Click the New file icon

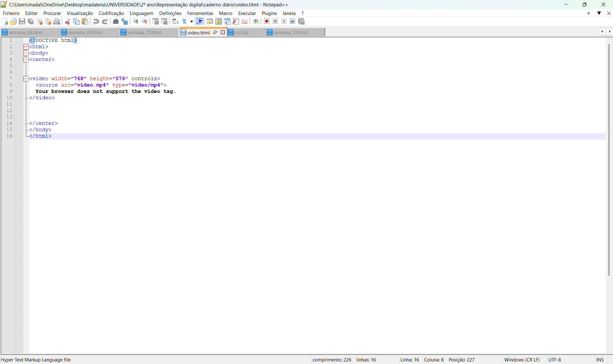tap(5, 21)
